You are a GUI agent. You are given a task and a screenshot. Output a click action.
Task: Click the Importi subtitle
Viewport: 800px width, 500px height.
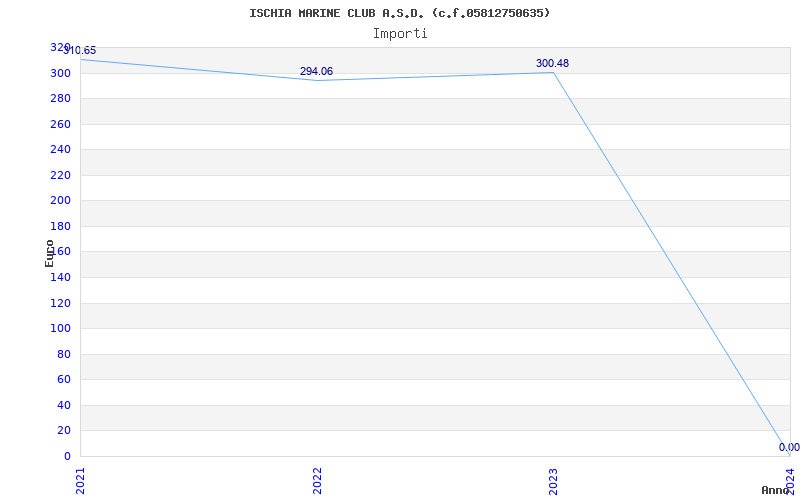400,34
